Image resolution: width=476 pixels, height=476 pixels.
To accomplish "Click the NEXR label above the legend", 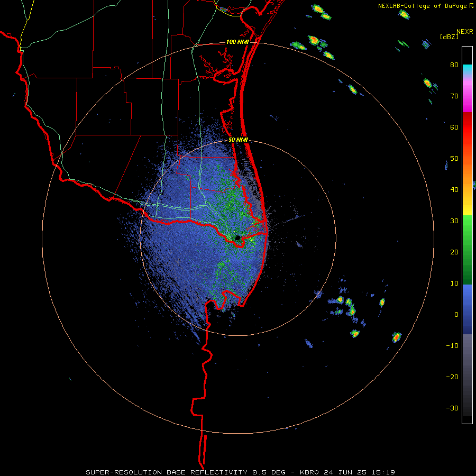I will pyautogui.click(x=465, y=32).
